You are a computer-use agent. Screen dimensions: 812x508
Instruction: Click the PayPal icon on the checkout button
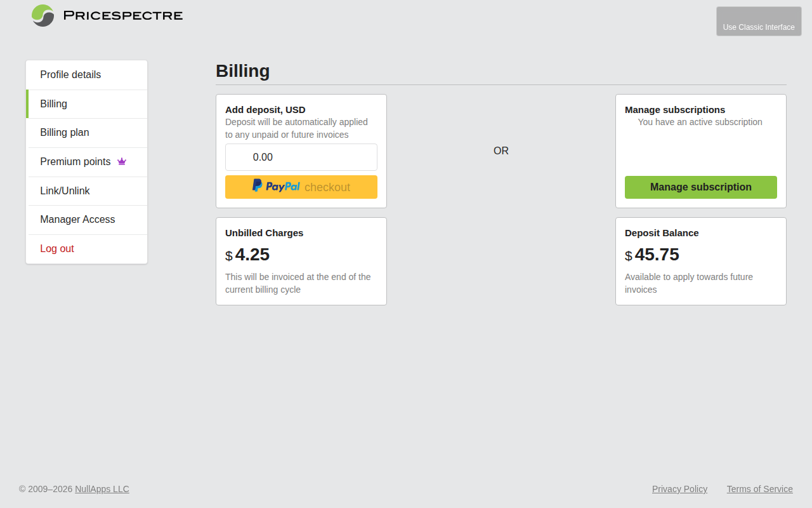[x=256, y=185]
